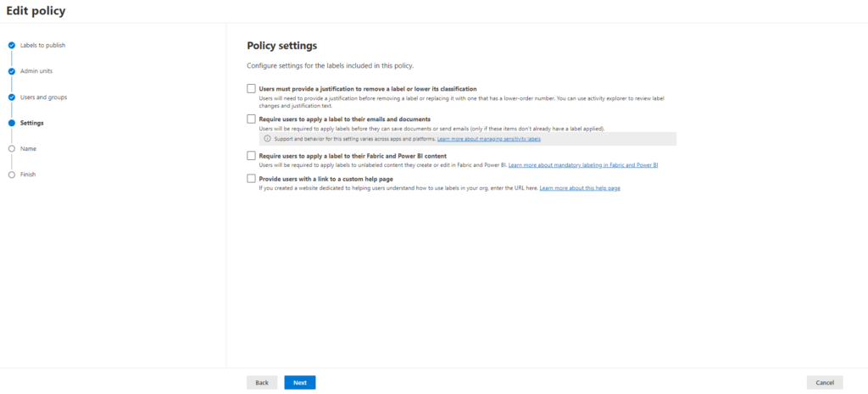Go to Labels to publish step
The width and height of the screenshot is (868, 394).
(42, 46)
